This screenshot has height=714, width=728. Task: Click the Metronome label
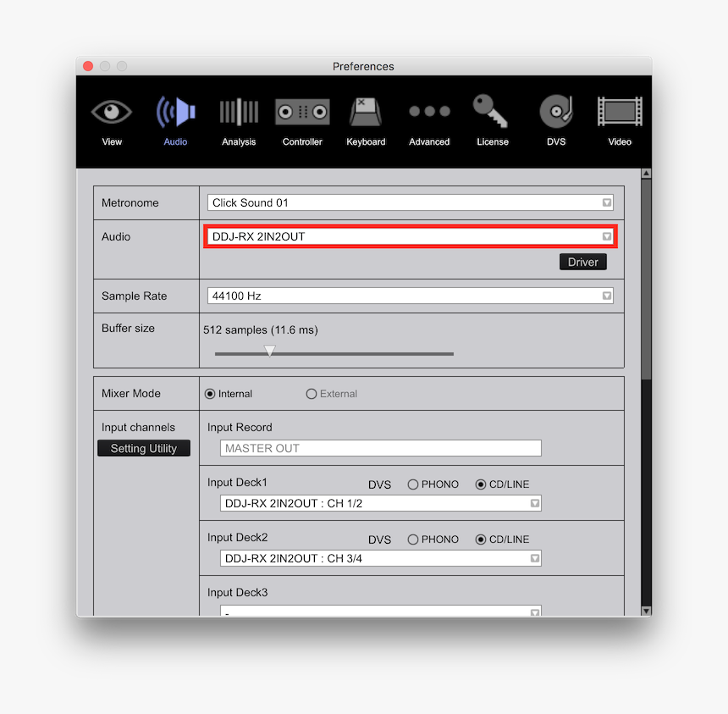[x=130, y=202]
